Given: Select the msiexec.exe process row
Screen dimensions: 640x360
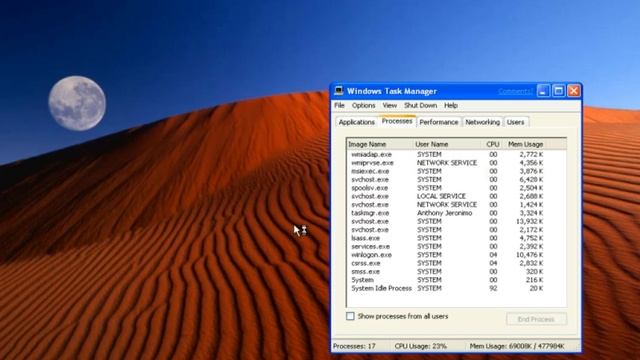Looking at the screenshot, I should click(x=456, y=171).
